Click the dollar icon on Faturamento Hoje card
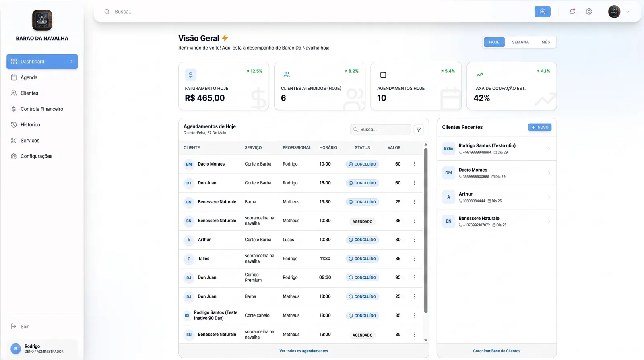The width and height of the screenshot is (644, 360). point(191,74)
